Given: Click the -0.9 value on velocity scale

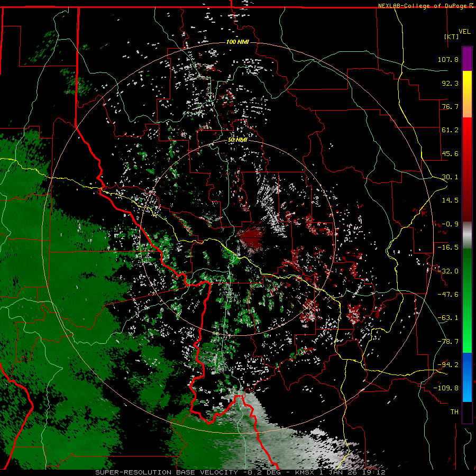Looking at the screenshot, I should [x=450, y=224].
